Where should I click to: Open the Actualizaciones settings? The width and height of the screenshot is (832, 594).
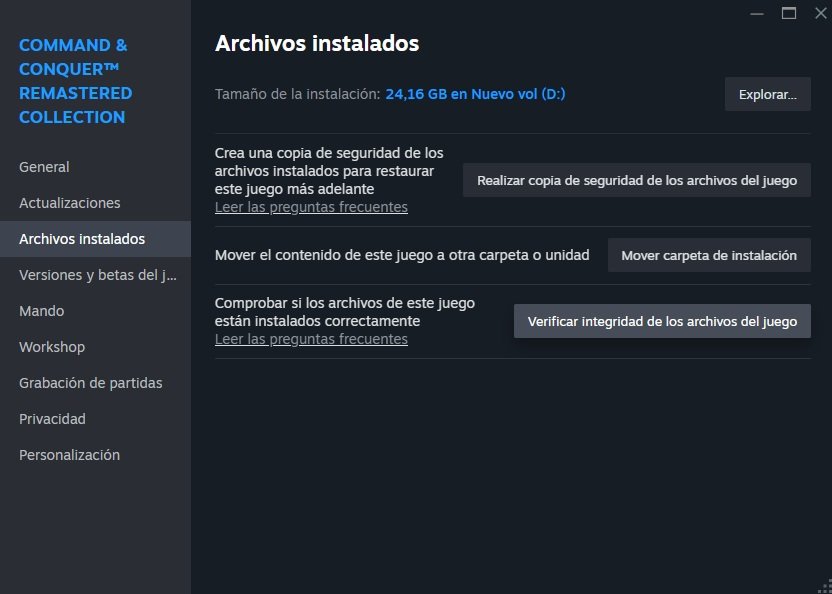pos(70,202)
